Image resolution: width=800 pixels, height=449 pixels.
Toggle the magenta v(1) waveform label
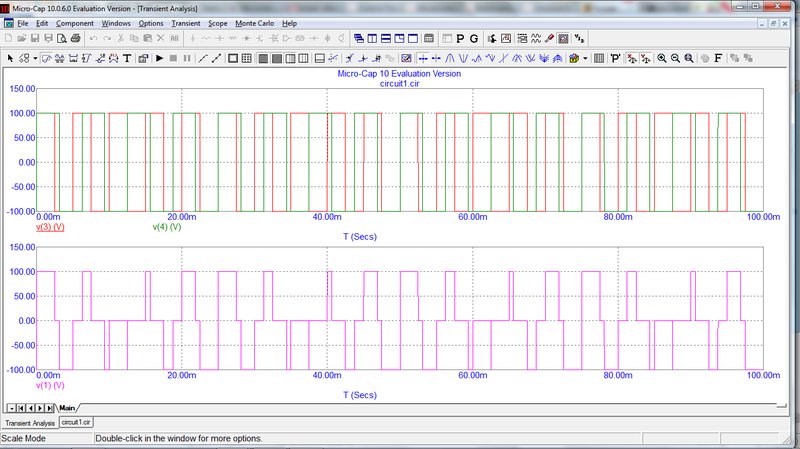tap(50, 385)
